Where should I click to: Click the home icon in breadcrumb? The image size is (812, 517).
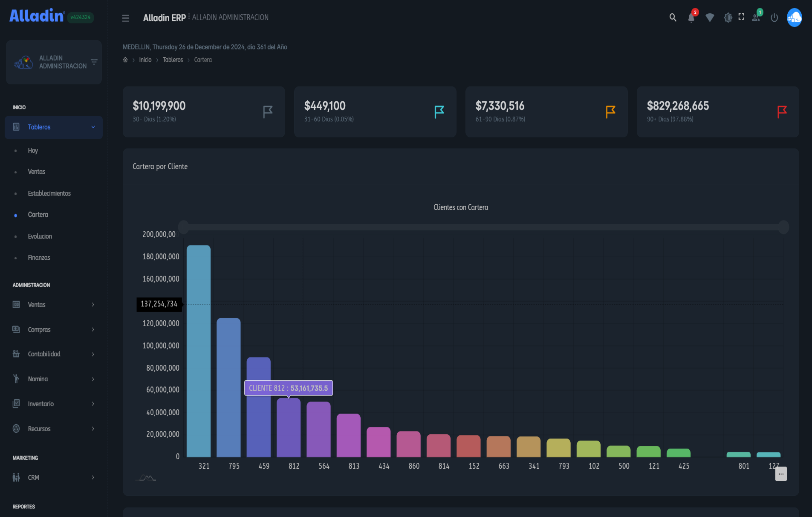pyautogui.click(x=125, y=60)
